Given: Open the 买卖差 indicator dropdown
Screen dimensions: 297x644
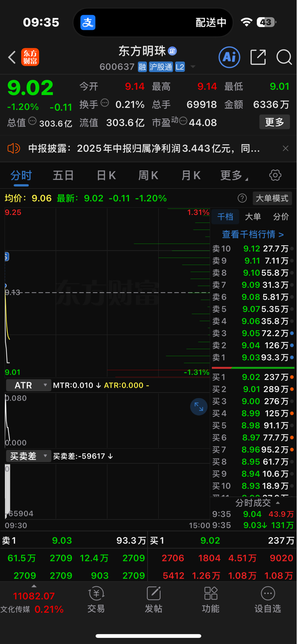Looking at the screenshot, I should (x=29, y=456).
